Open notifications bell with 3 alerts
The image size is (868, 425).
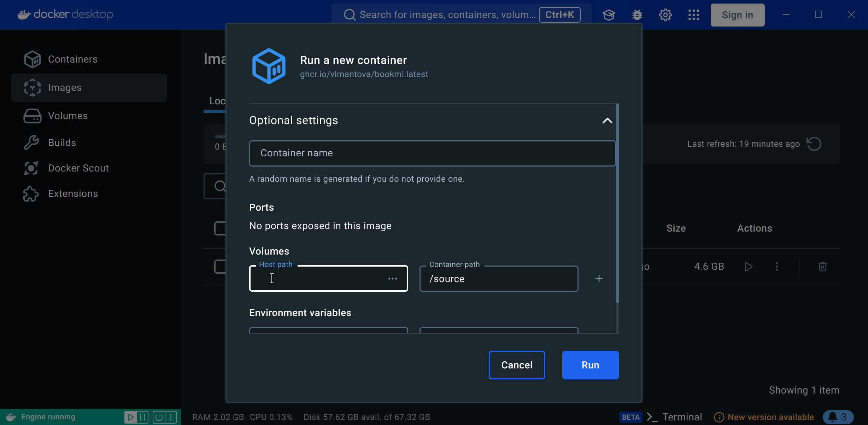tap(838, 417)
